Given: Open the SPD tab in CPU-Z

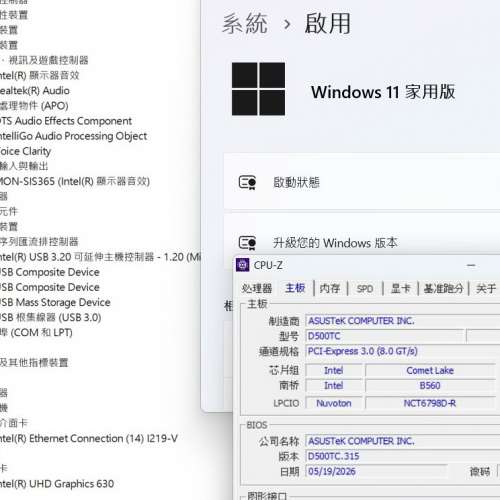Looking at the screenshot, I should pos(365,289).
